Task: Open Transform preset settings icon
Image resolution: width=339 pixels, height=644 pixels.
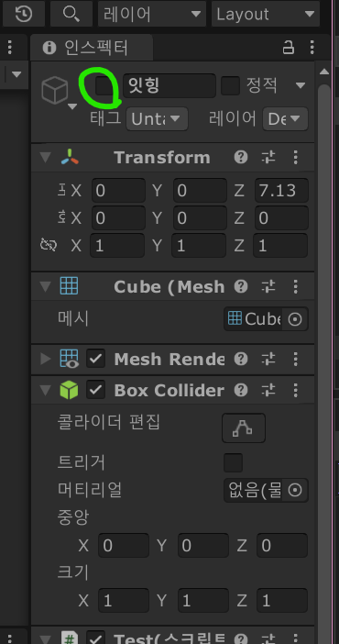Action: [x=268, y=157]
